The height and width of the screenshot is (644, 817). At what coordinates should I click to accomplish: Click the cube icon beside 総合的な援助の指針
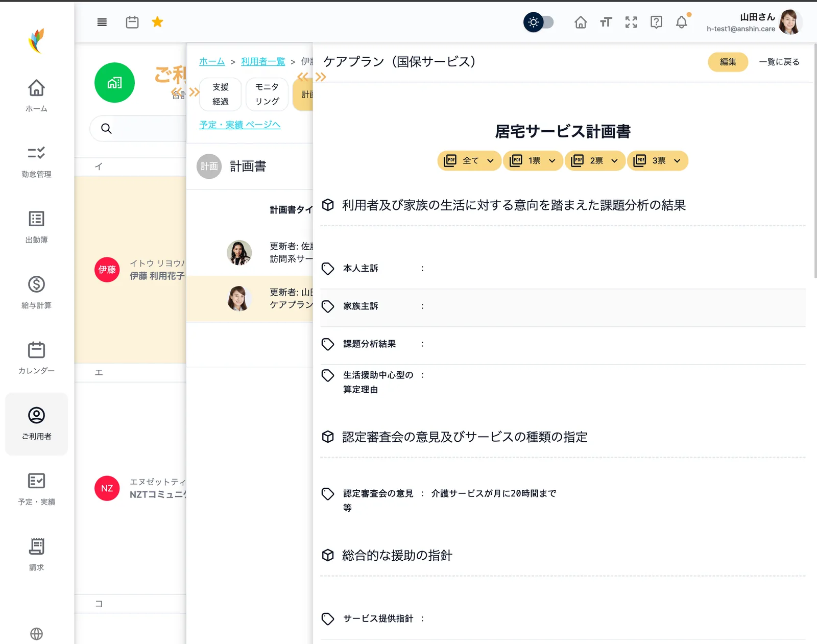328,556
